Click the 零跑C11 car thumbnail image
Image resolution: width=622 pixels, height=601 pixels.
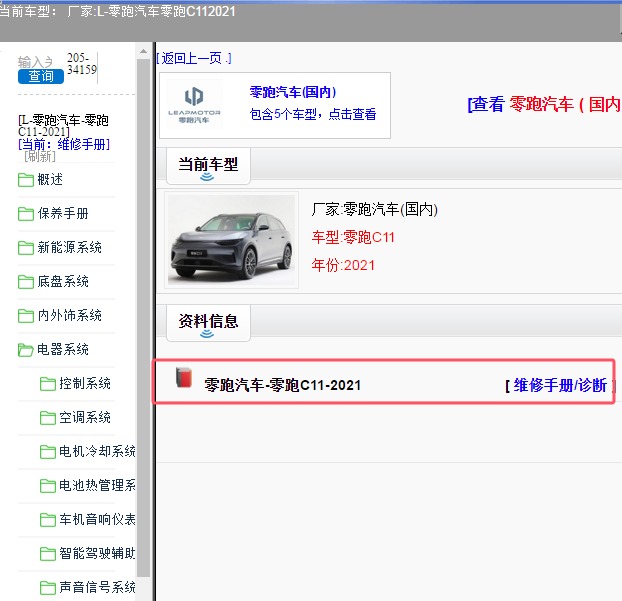232,240
